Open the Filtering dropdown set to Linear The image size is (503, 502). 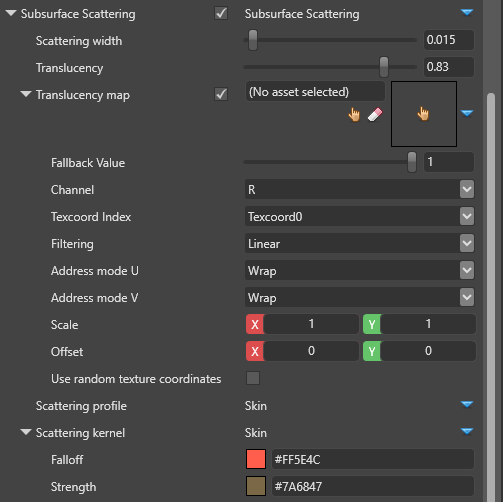[359, 243]
